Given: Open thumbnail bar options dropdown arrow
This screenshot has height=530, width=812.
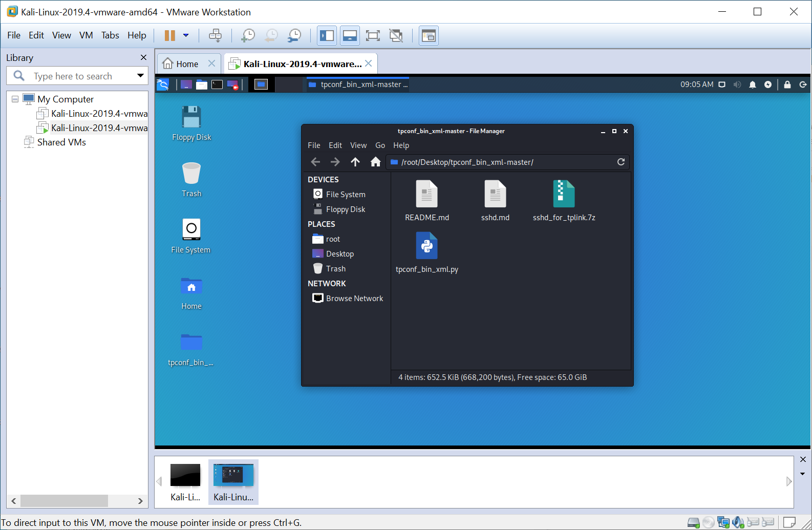Looking at the screenshot, I should tap(802, 474).
